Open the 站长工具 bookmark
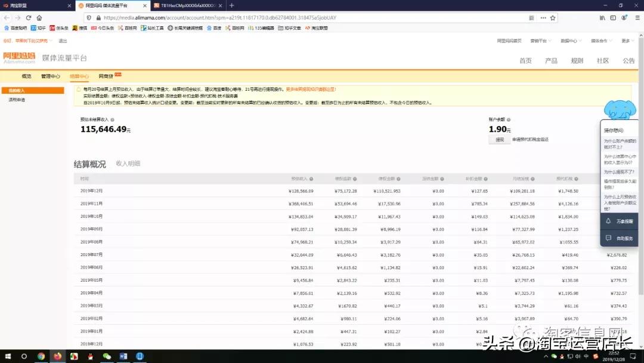Viewport: 644px width, 363px height. pos(152,28)
